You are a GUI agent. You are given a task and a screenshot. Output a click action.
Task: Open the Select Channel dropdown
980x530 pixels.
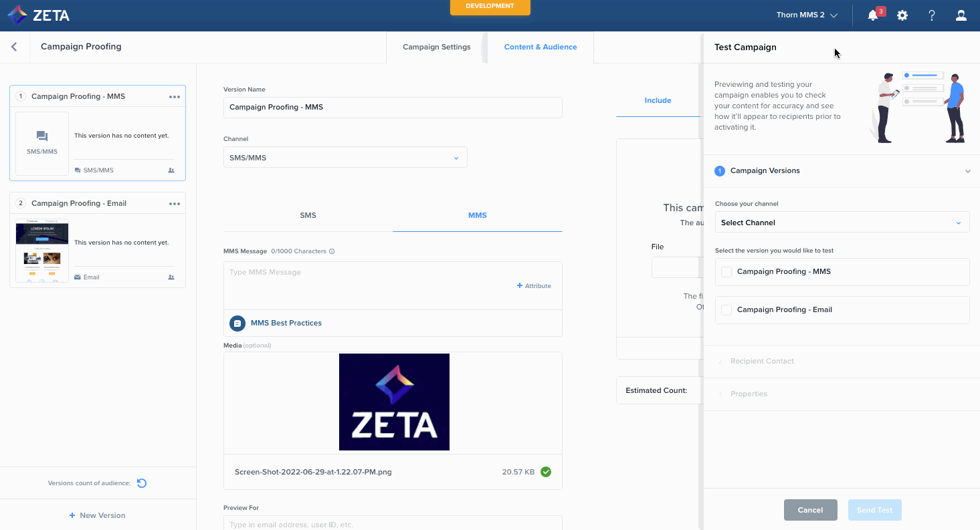pyautogui.click(x=842, y=223)
